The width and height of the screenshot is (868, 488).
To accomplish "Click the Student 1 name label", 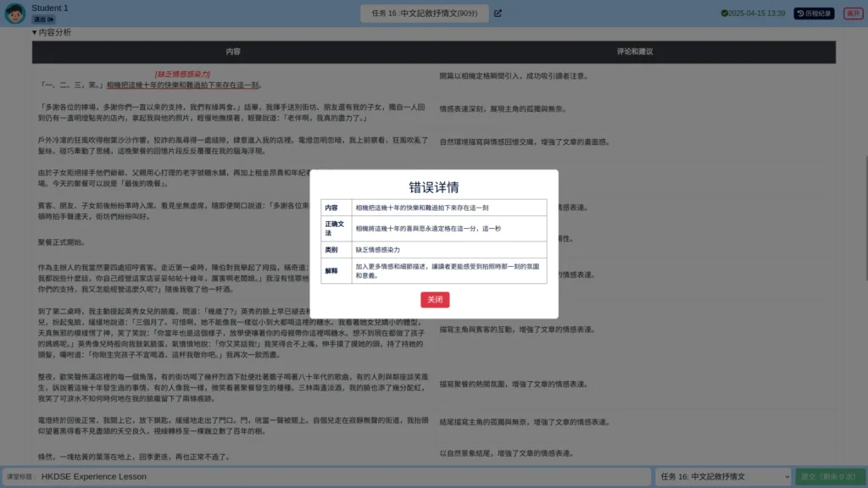I will click(x=50, y=8).
